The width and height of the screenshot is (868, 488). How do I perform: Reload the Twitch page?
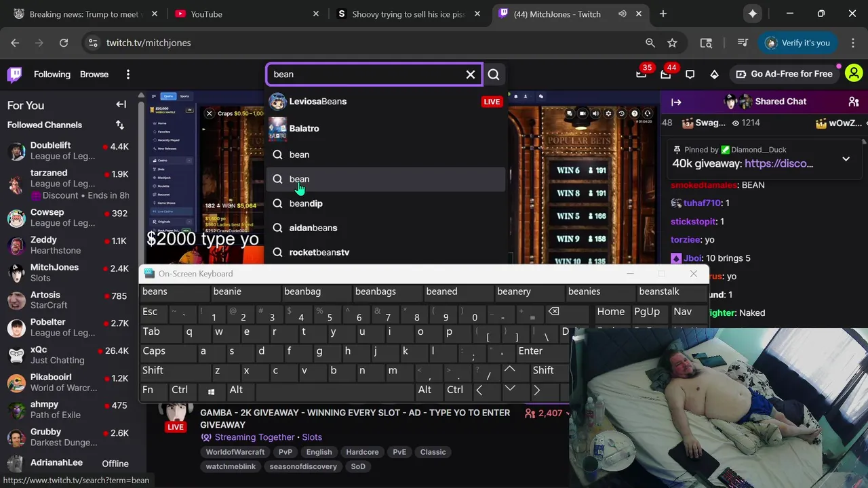[x=64, y=43]
